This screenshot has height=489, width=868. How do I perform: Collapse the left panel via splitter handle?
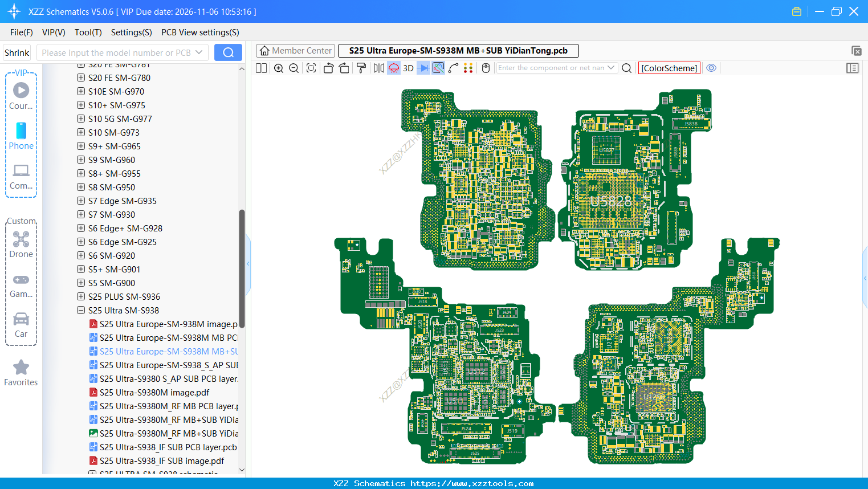(248, 264)
